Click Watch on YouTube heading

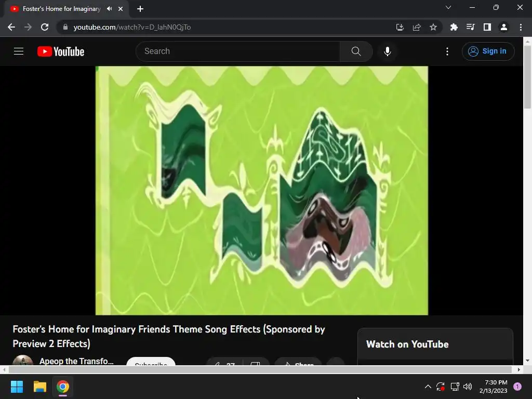[x=407, y=344]
